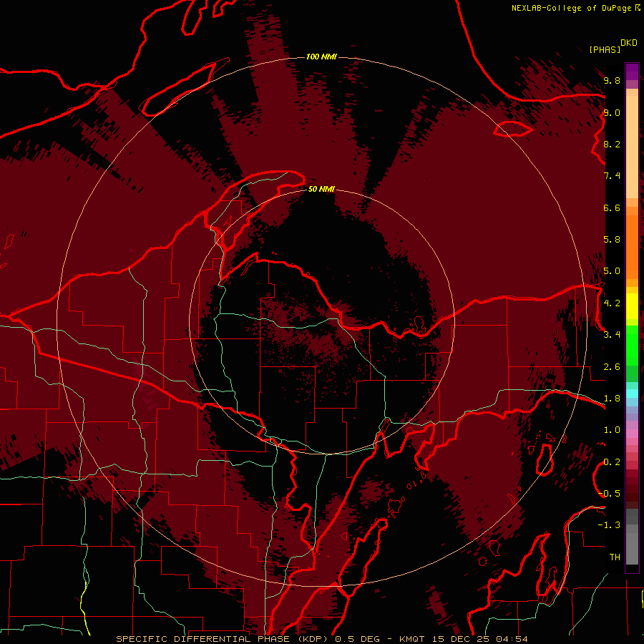
Task: Click the 0.2 scale value
Action: [x=612, y=462]
